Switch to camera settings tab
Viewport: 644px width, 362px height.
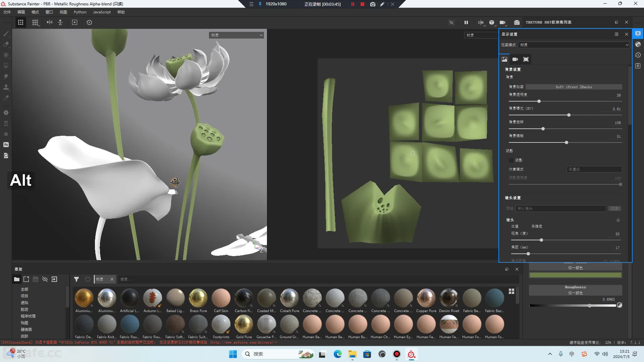click(x=515, y=59)
